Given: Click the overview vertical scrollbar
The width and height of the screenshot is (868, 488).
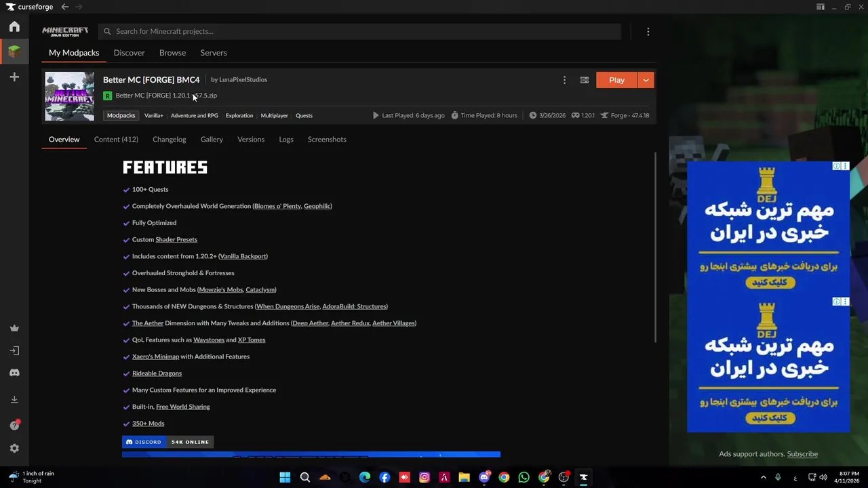Looking at the screenshot, I should (x=655, y=247).
